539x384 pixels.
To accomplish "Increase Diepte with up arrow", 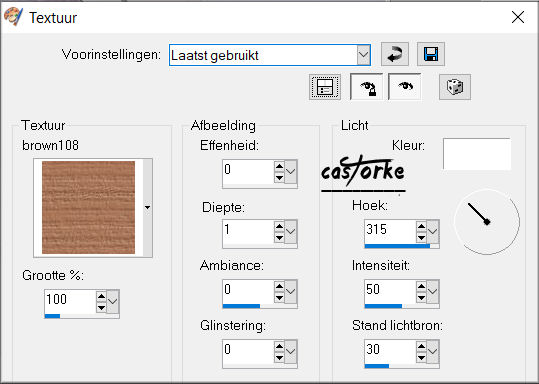I will point(279,226).
